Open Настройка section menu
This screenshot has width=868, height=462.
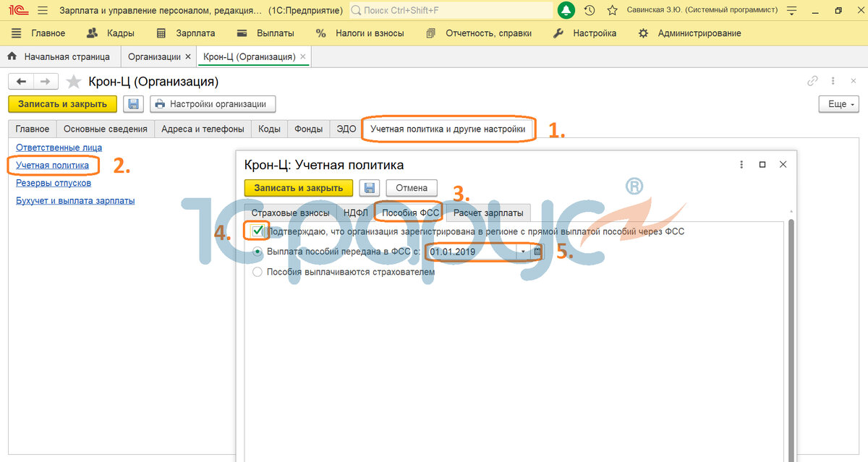click(584, 33)
